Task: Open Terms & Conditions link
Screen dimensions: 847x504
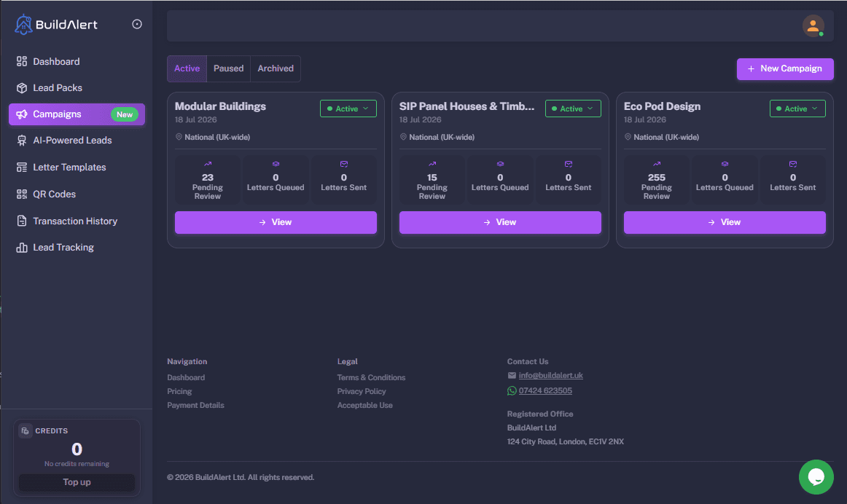Action: pos(371,378)
